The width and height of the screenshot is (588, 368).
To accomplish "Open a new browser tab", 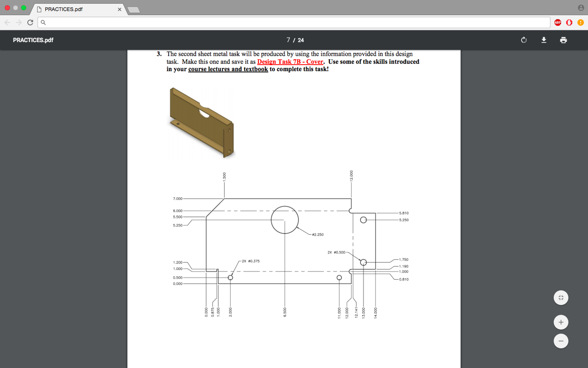I will (x=133, y=9).
